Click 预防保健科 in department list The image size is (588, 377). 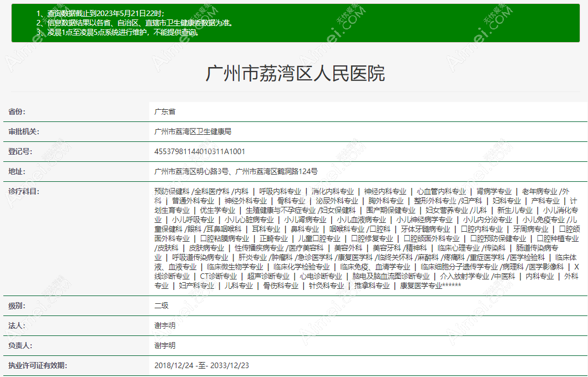[172, 191]
